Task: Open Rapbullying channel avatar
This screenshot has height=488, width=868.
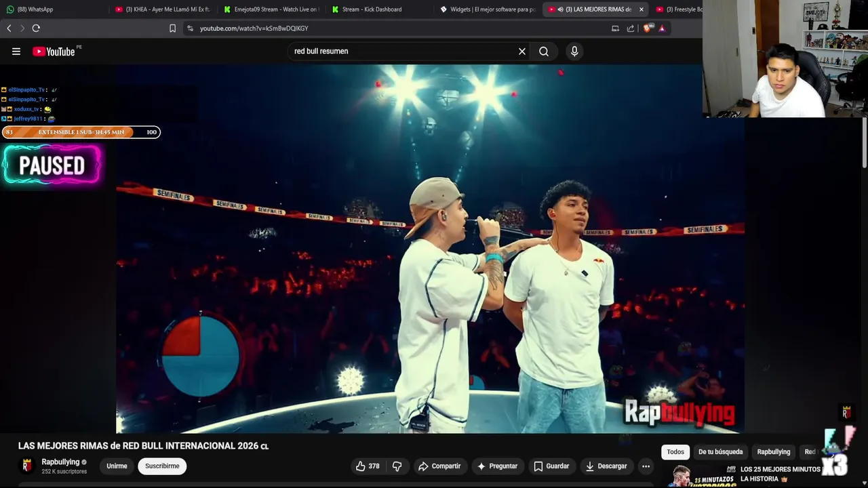Action: point(27,466)
